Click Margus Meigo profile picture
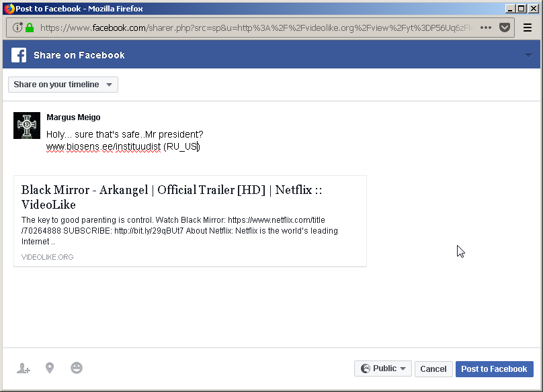 pos(27,126)
